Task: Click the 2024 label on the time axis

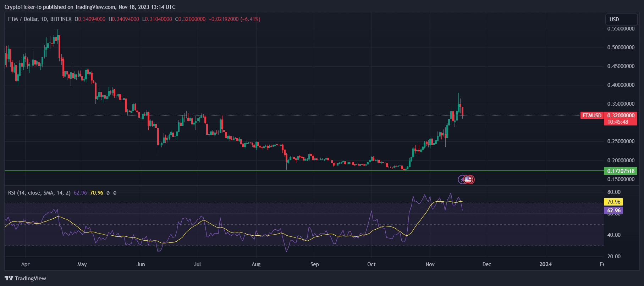Action: 545,264
